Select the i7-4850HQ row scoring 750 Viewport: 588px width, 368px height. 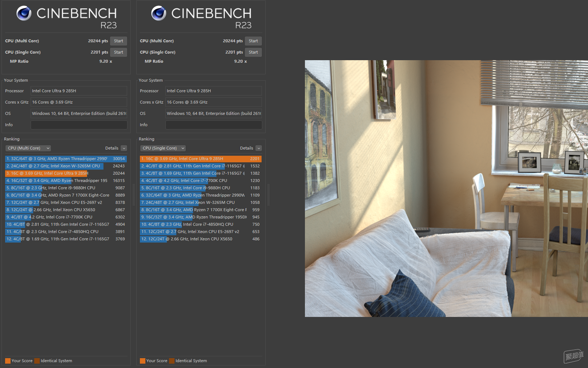[201, 224]
